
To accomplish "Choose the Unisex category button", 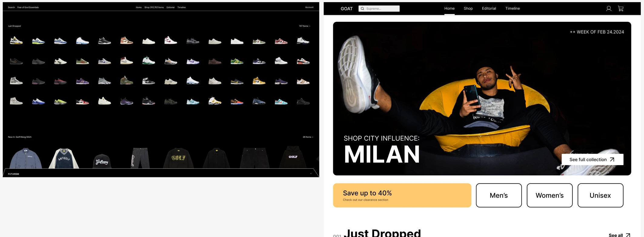I will [600, 195].
